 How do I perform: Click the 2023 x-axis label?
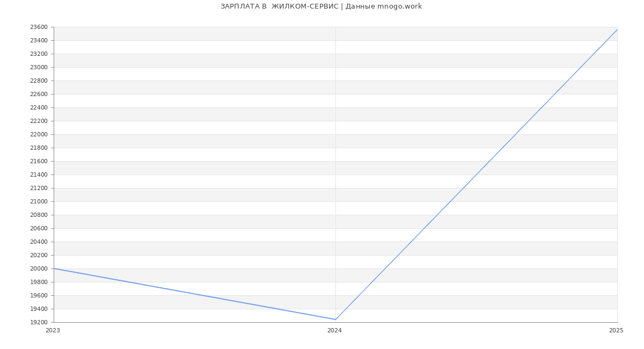pos(53,330)
